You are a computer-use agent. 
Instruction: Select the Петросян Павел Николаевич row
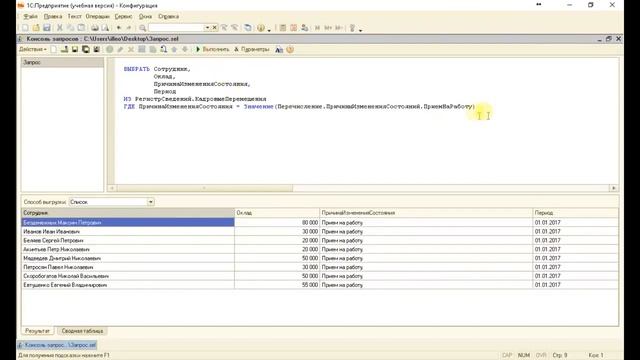[320, 267]
